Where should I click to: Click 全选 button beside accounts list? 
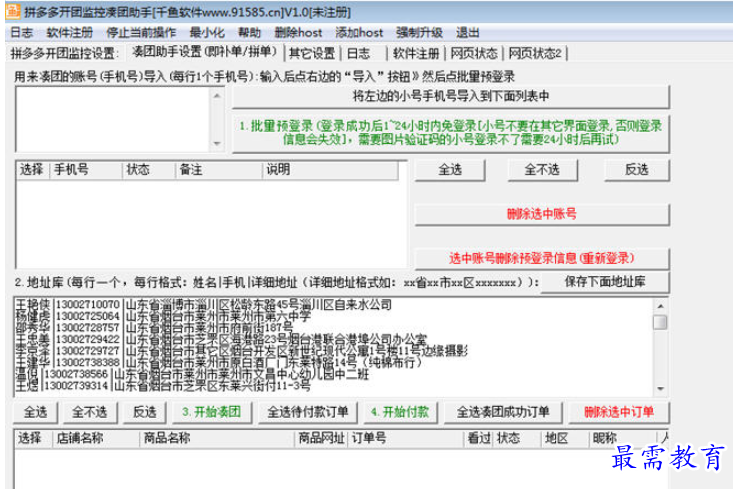[x=450, y=170]
